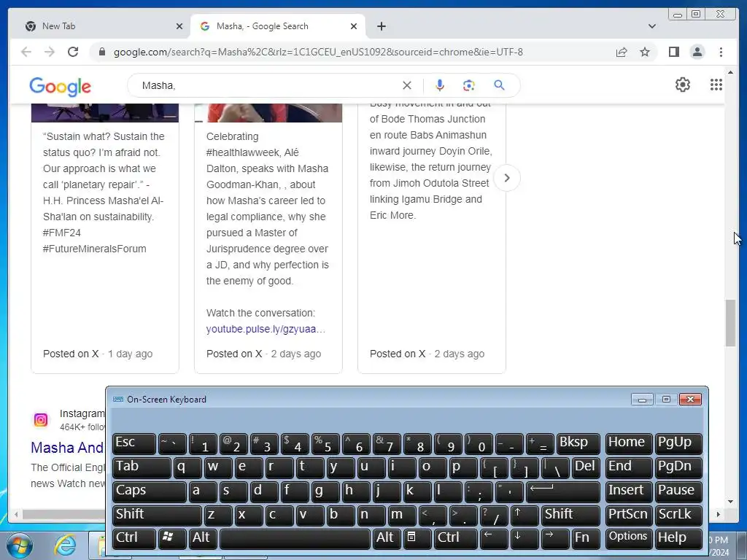The height and width of the screenshot is (560, 747).
Task: Toggle the right Shift key
Action: click(x=570, y=515)
